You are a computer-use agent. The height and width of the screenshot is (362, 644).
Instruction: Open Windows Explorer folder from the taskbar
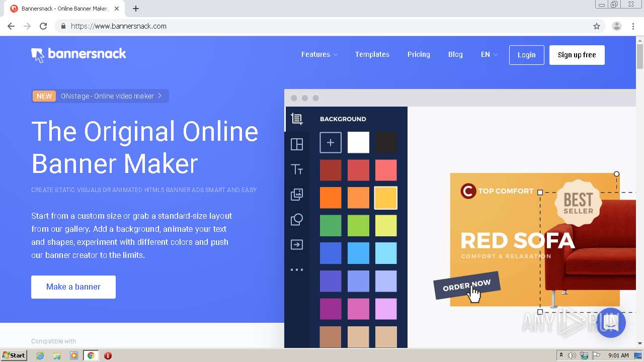57,355
